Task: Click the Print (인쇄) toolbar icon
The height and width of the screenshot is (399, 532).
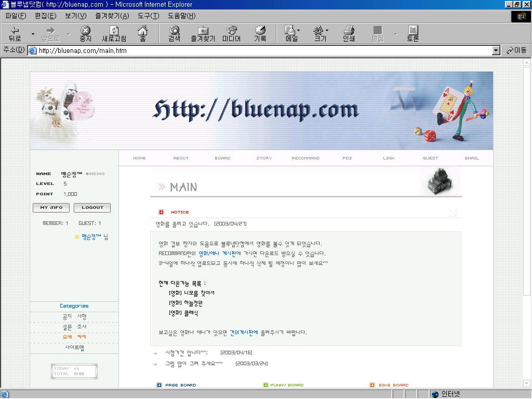Action: click(349, 34)
